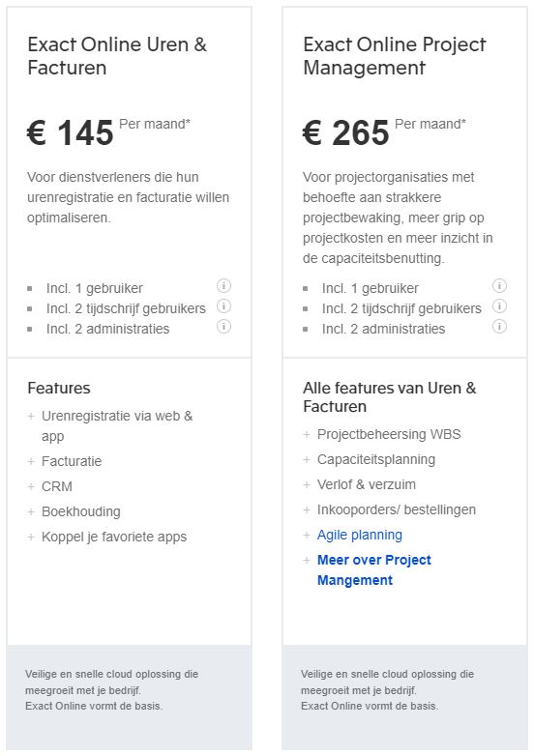The height and width of the screenshot is (756, 534).
Task: Expand the Boekhouding feature
Action: [74, 511]
